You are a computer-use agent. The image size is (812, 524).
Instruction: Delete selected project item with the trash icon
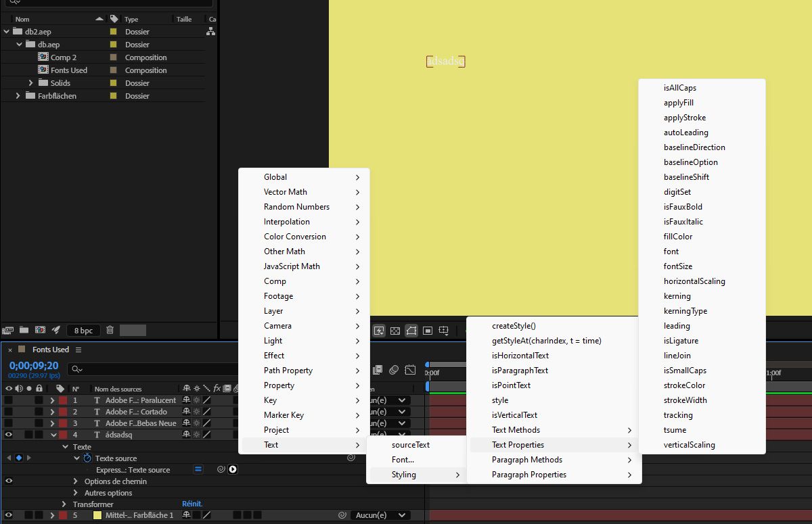(x=109, y=330)
